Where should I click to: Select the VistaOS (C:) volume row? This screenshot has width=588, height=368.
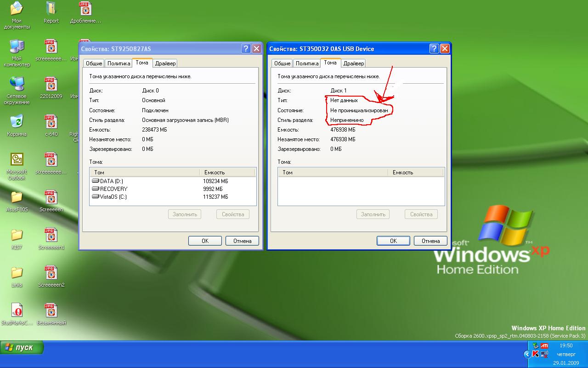pyautogui.click(x=173, y=197)
